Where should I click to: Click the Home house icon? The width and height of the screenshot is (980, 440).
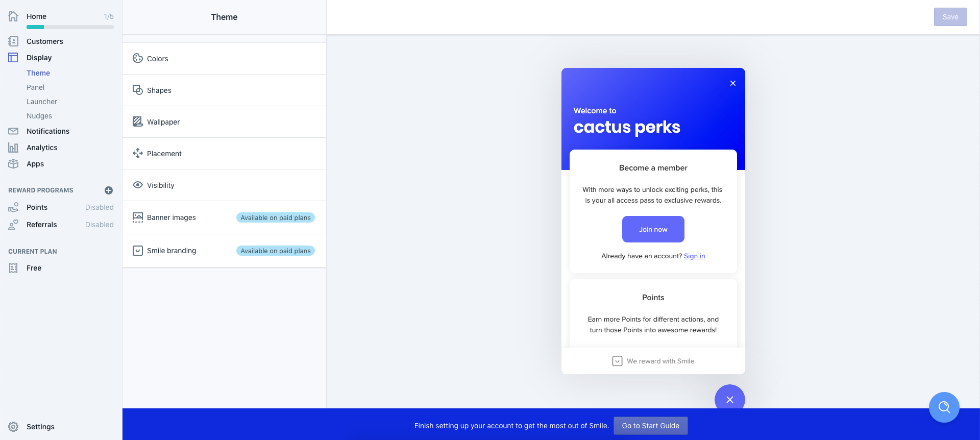(x=13, y=16)
